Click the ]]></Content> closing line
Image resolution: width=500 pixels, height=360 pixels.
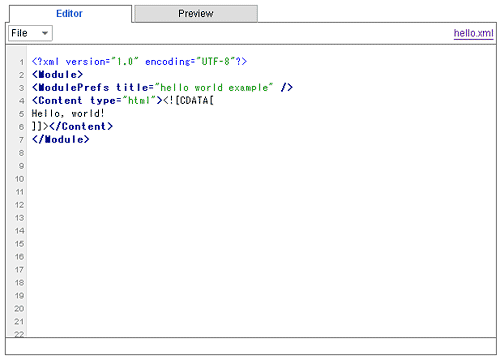[x=72, y=127]
